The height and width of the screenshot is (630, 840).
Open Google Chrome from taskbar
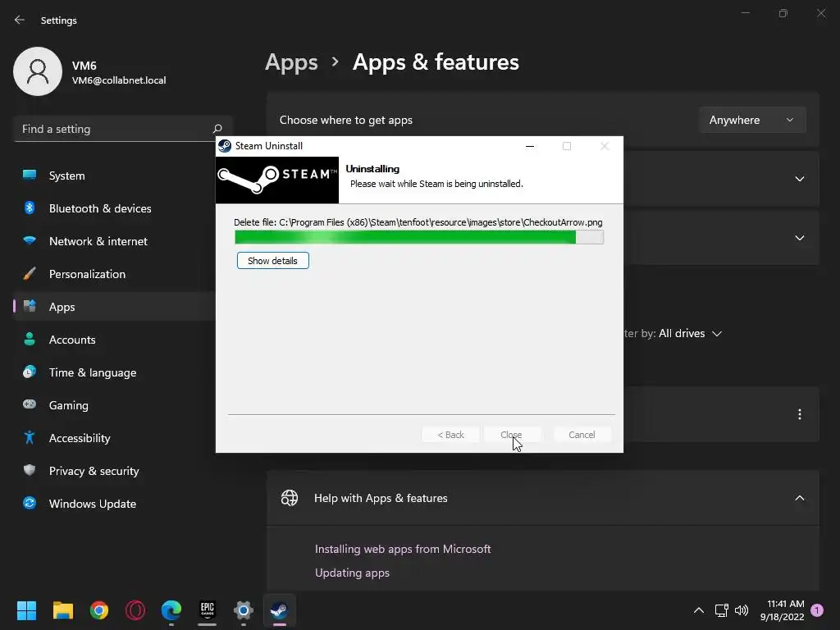point(99,610)
